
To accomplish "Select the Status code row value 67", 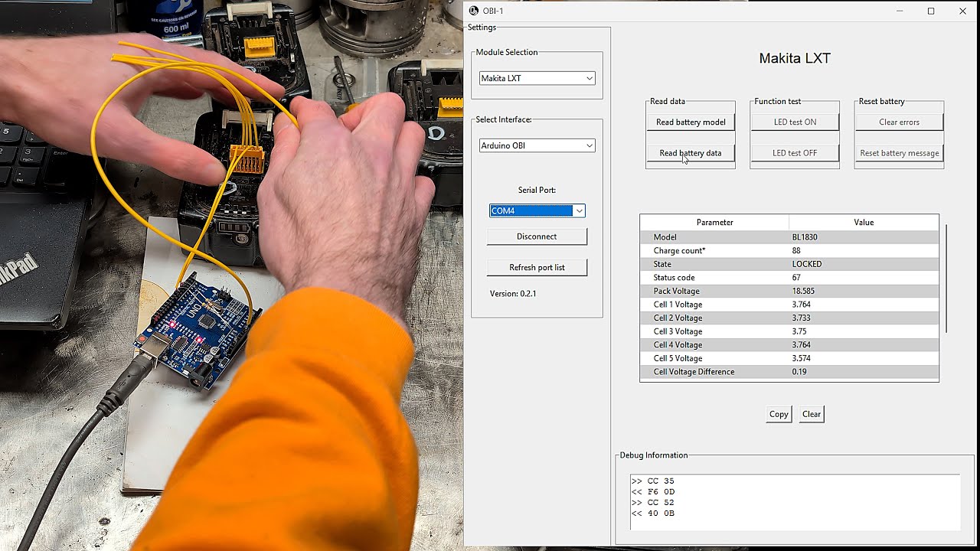I will [796, 278].
